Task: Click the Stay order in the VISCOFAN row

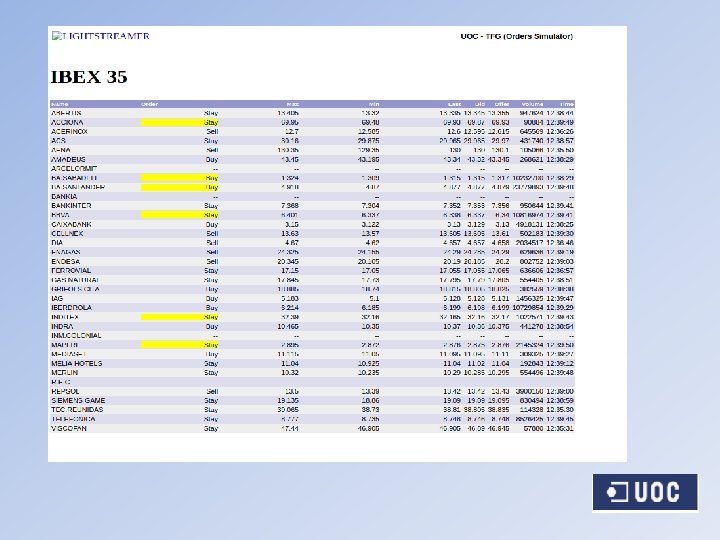Action: click(211, 428)
